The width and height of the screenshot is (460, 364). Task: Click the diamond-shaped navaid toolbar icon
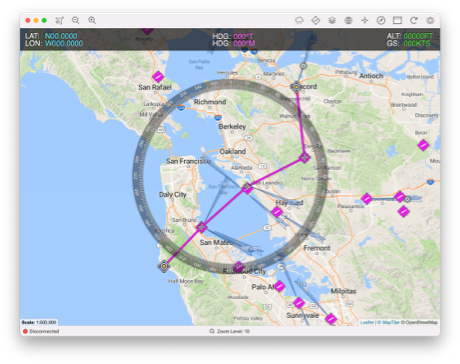[316, 20]
